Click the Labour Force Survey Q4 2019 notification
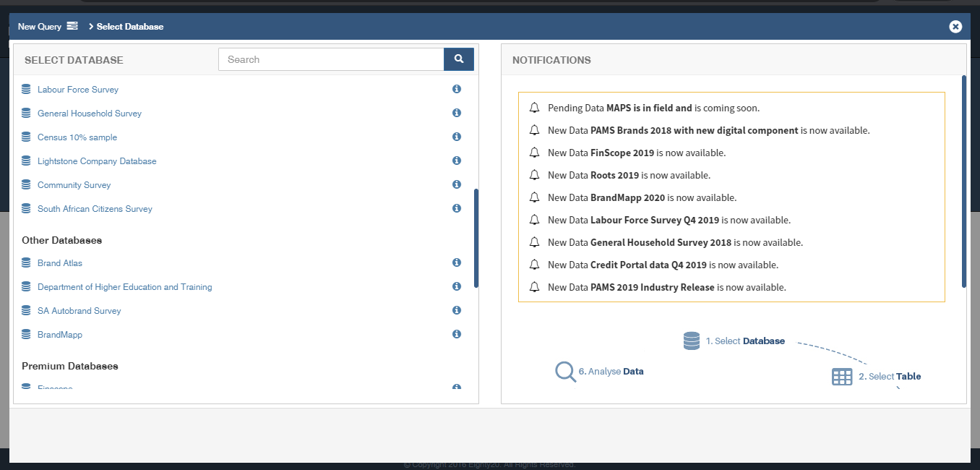Image resolution: width=980 pixels, height=470 pixels. [x=669, y=221]
